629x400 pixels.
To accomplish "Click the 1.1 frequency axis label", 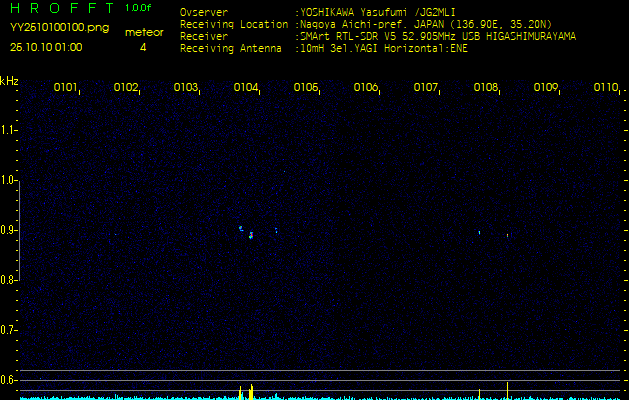I will (9, 130).
